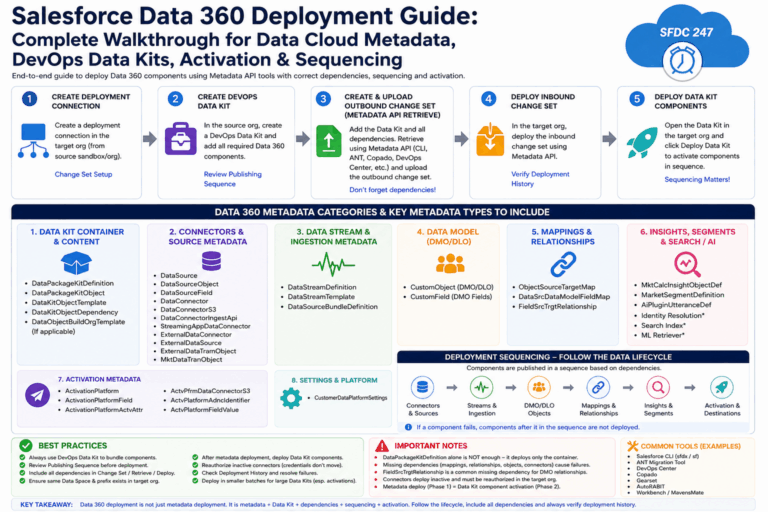Click the Don't forget dependencies! link
This screenshot has height=512, width=768.
pos(392,190)
